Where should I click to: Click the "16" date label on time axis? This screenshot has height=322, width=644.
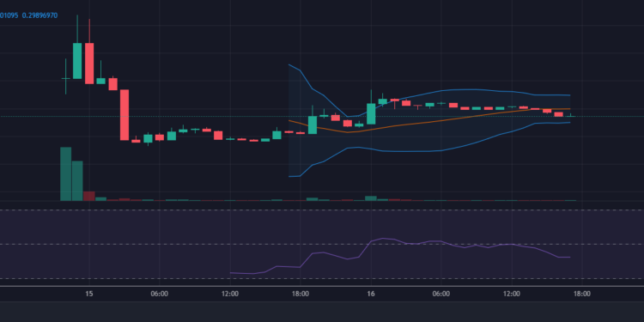371,294
